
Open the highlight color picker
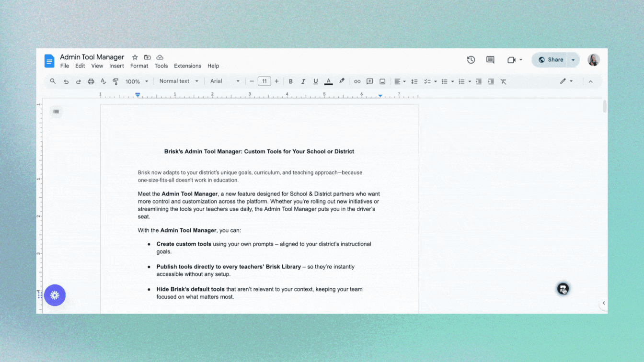[342, 81]
